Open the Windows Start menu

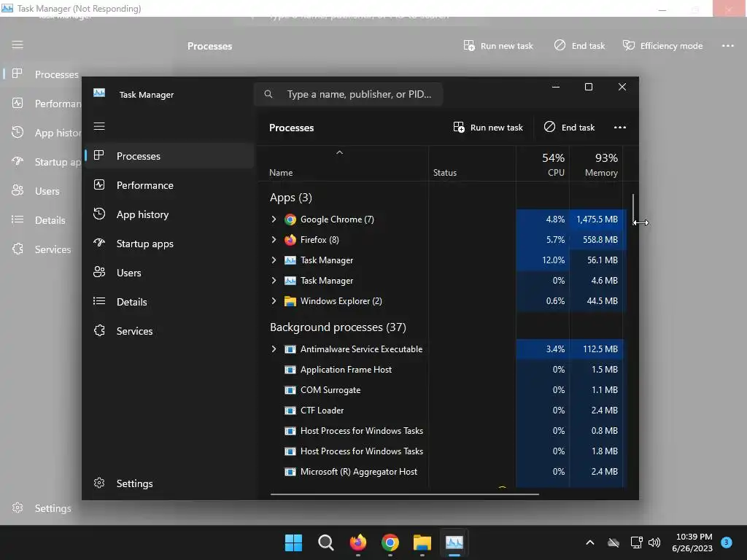click(293, 542)
